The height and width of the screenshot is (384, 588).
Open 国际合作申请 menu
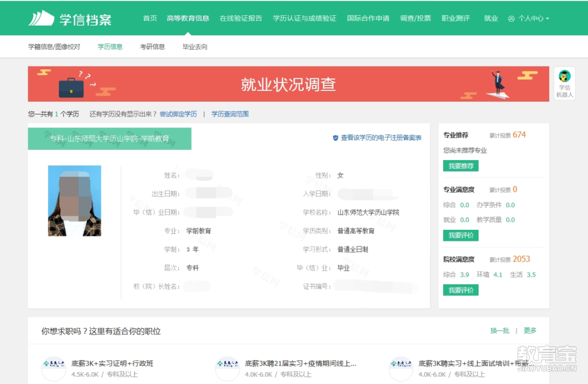pos(368,18)
